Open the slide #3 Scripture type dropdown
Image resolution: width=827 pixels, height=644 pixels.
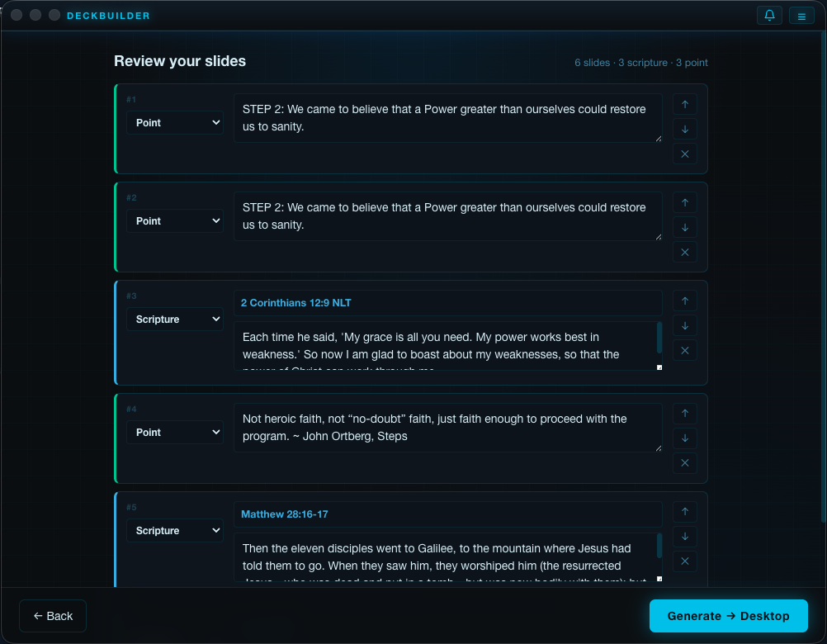click(x=175, y=319)
